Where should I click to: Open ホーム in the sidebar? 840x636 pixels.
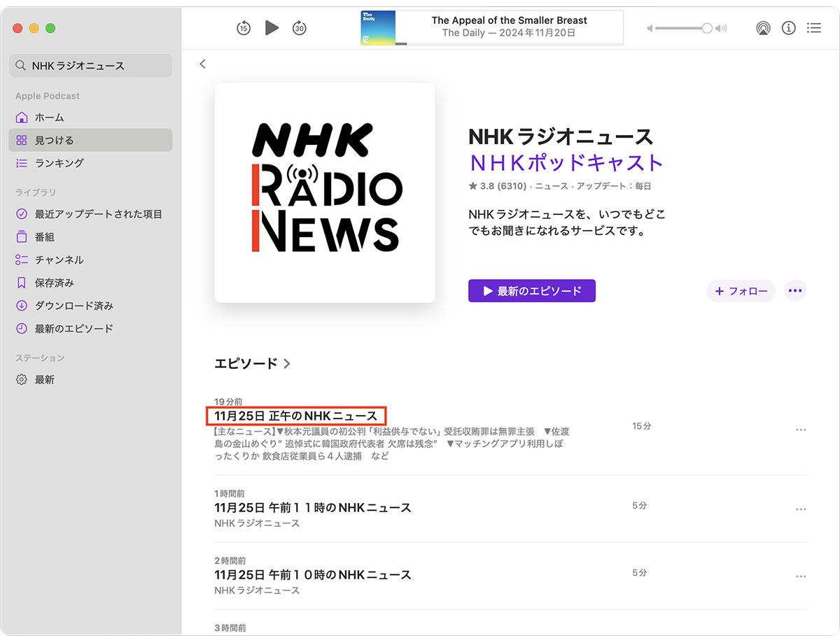[x=90, y=118]
